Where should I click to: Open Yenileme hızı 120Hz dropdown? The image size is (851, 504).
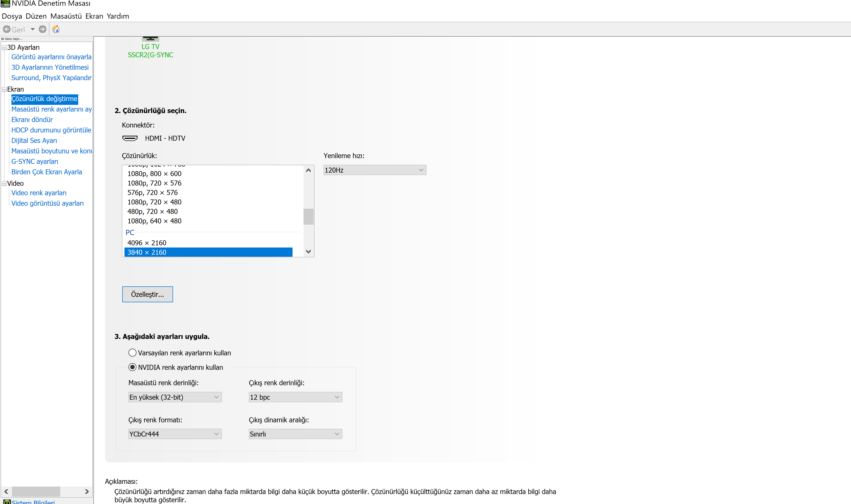click(374, 170)
